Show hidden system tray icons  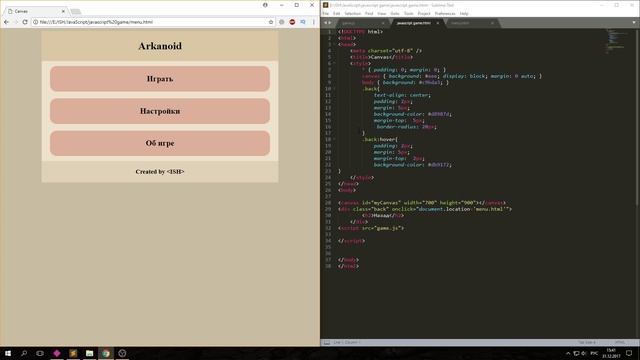[x=568, y=353]
